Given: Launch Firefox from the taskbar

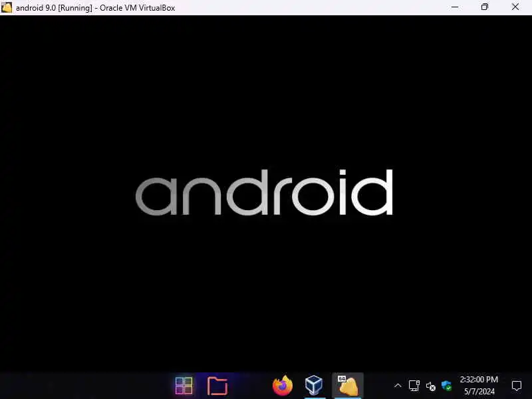Looking at the screenshot, I should point(282,386).
